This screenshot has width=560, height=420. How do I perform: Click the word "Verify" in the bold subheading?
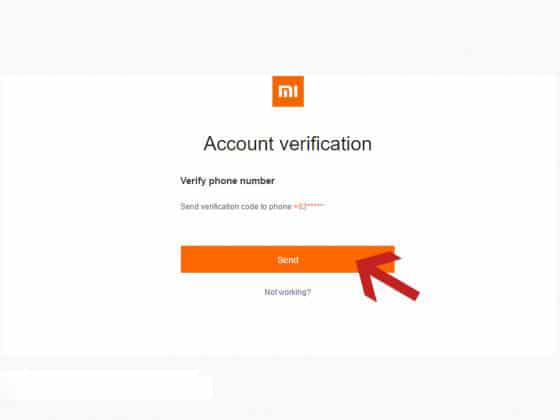[193, 181]
